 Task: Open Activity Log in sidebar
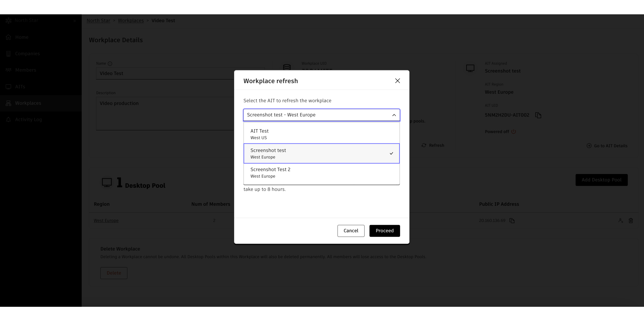tap(28, 120)
